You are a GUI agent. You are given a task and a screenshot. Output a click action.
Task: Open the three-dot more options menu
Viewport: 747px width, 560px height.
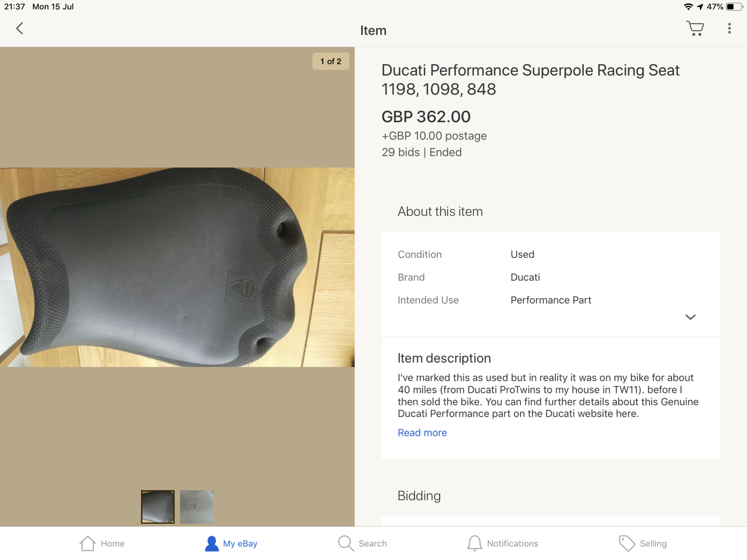[729, 28]
